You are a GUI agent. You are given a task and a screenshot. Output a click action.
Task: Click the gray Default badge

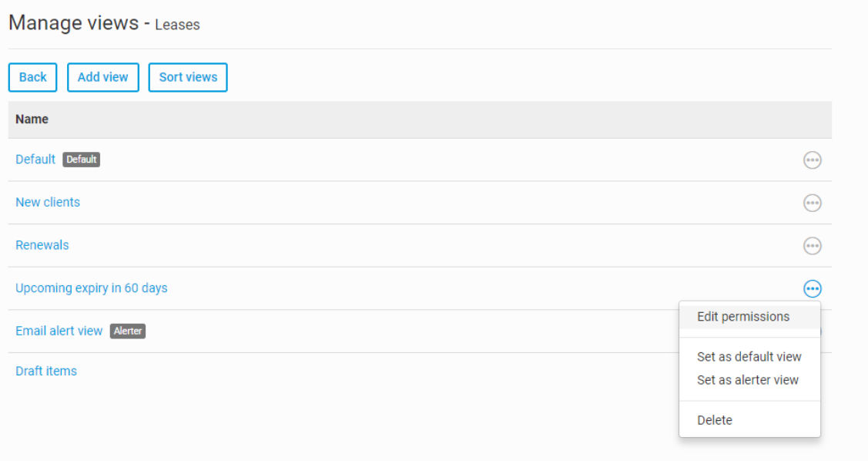click(x=82, y=160)
